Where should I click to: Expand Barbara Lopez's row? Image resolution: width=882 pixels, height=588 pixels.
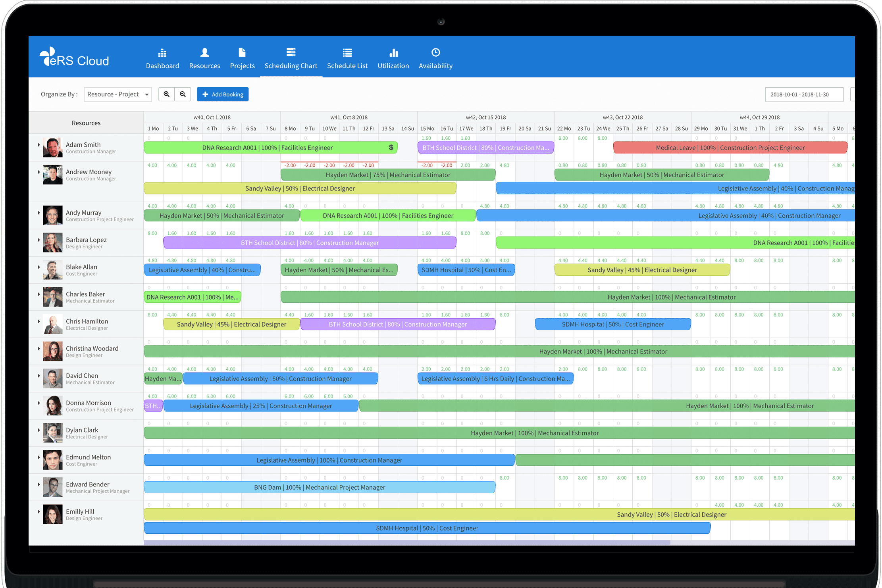(x=39, y=240)
